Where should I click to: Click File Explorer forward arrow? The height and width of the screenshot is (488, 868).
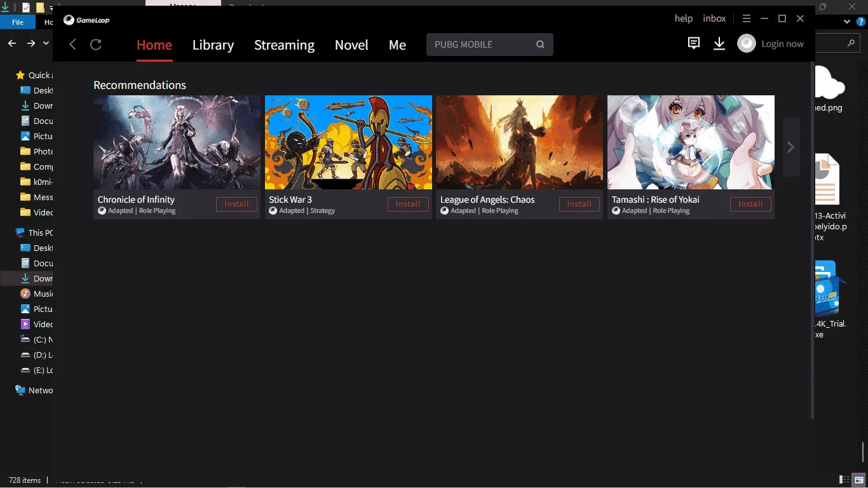pos(31,43)
